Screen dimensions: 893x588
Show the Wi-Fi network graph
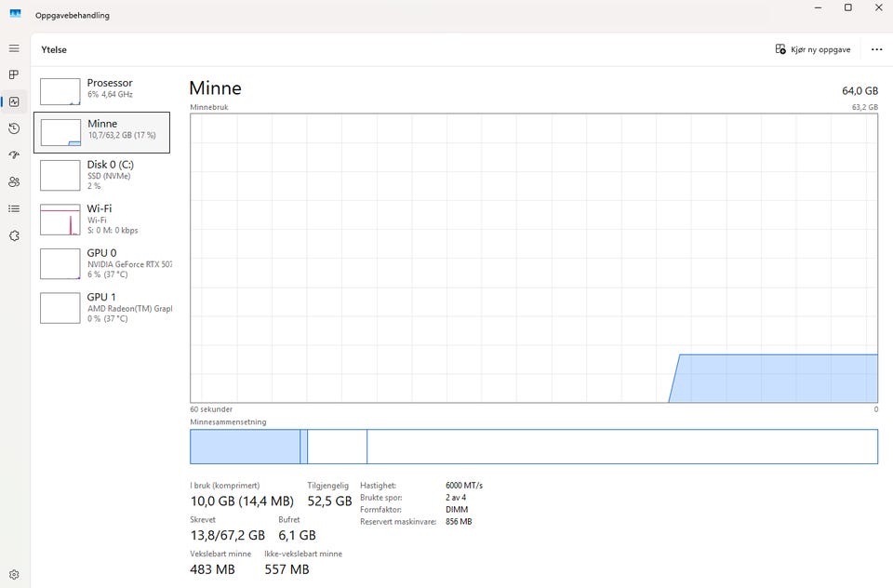click(102, 220)
